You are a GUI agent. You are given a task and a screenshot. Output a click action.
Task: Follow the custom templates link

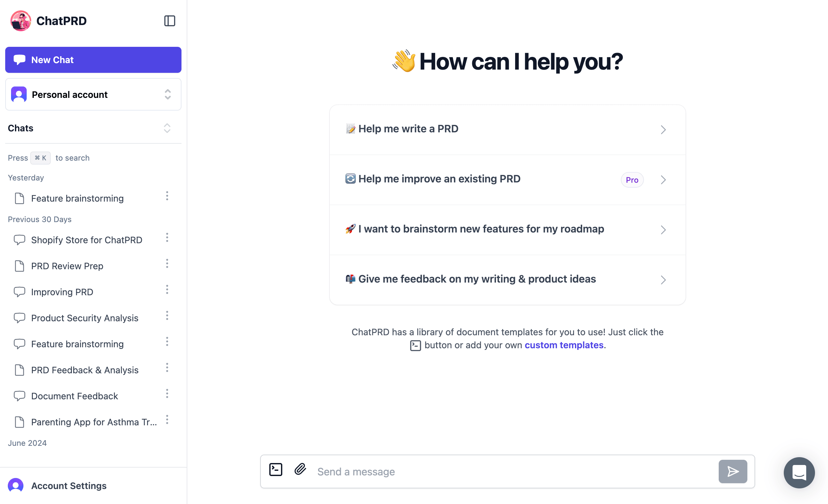coord(564,345)
